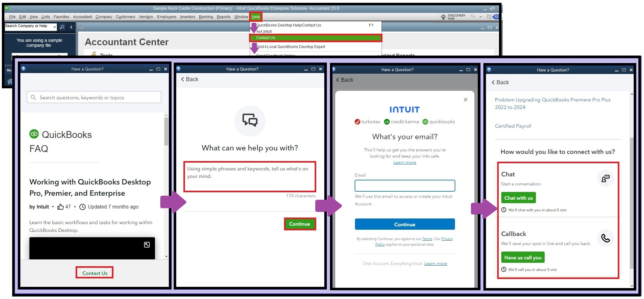Open the Help menu in the menu bar
The height and width of the screenshot is (299, 644).
pos(256,17)
